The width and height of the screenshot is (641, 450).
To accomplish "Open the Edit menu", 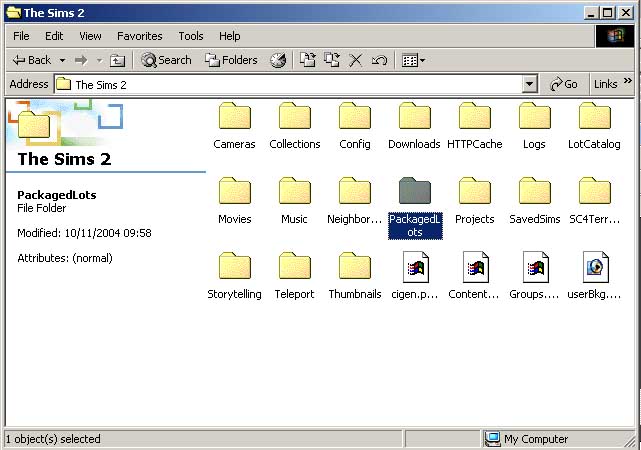I will 54,36.
